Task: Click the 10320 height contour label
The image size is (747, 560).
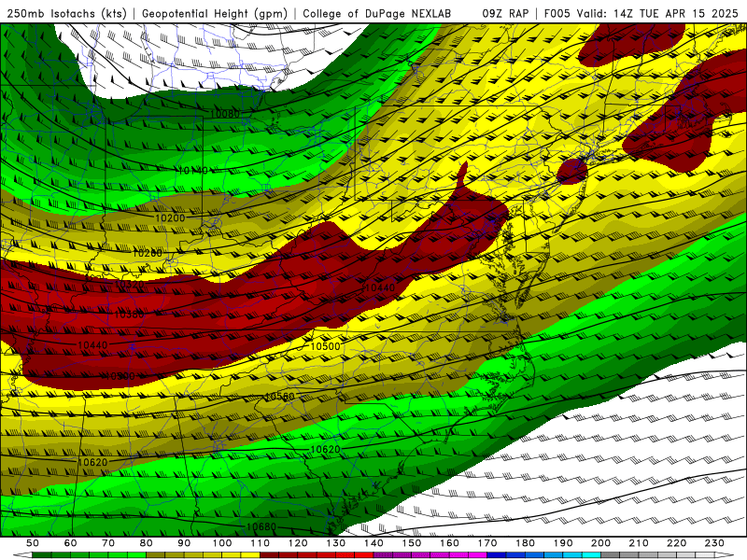Action: [x=129, y=285]
